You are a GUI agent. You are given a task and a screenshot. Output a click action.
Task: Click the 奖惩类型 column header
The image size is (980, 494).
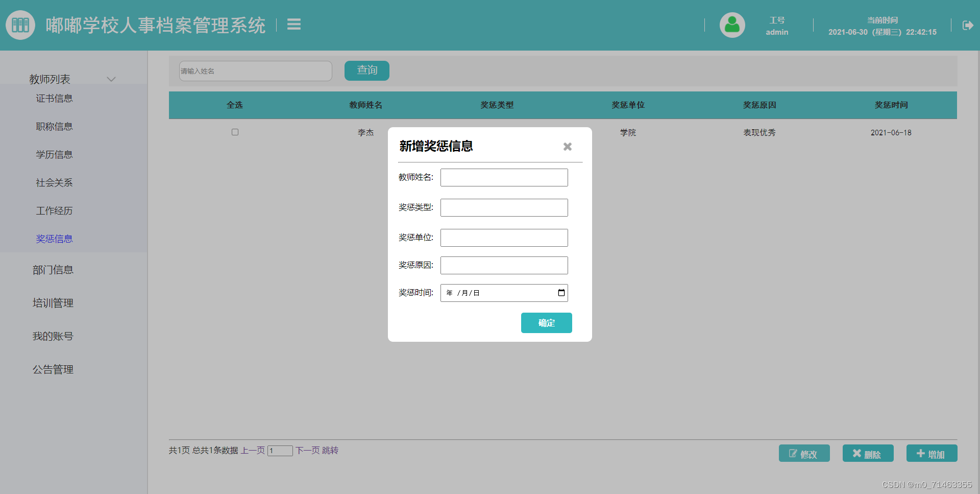click(497, 105)
